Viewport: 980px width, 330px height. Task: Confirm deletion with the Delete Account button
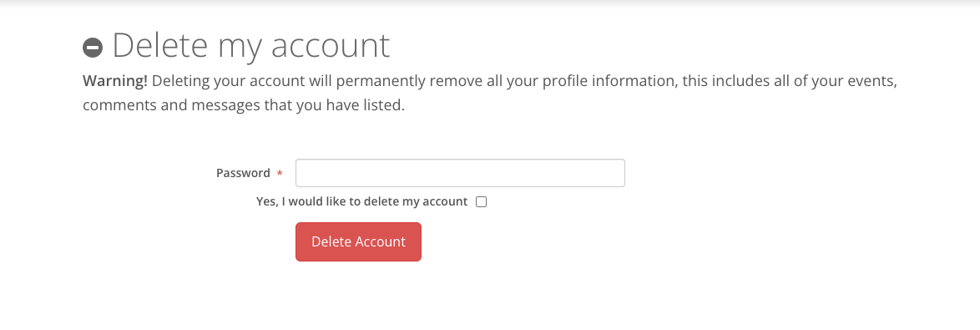click(x=358, y=242)
